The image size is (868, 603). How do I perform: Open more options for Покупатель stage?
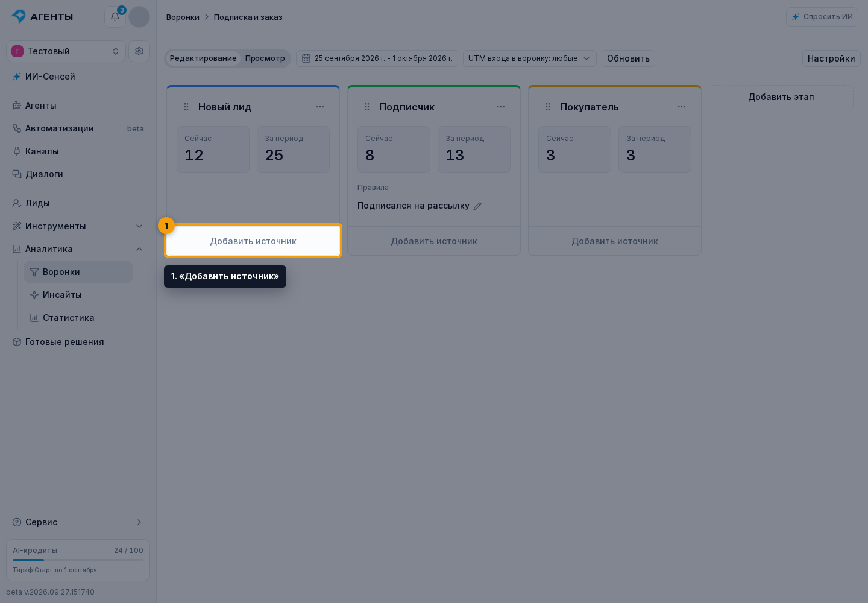point(682,107)
